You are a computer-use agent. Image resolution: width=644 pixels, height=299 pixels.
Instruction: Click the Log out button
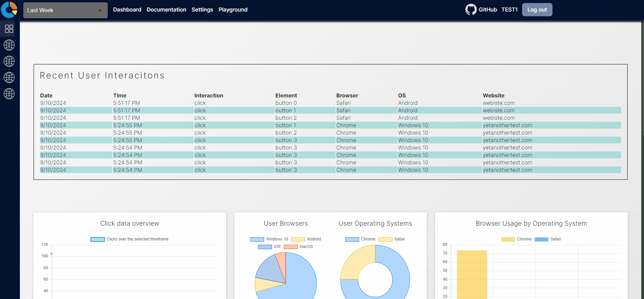pos(537,10)
